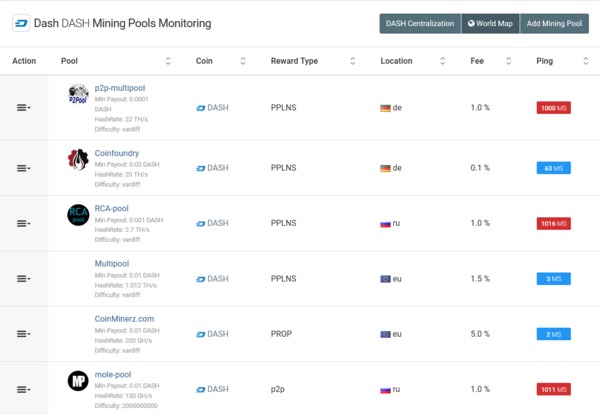The image size is (600, 415).
Task: Select the 0.1 % fee value
Action: coord(480,168)
